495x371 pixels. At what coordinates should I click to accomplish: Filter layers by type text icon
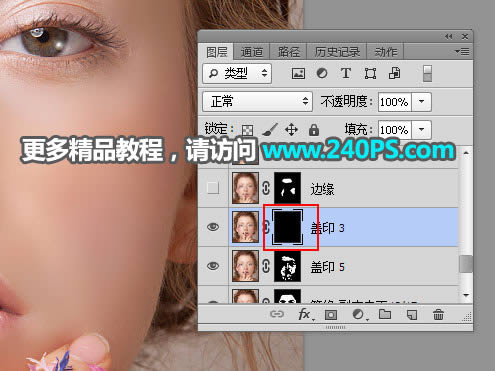(346, 73)
